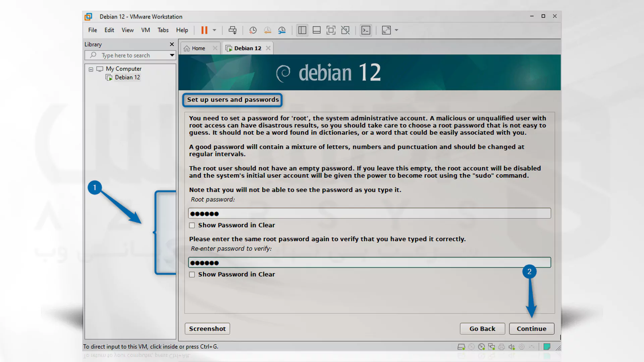This screenshot has width=644, height=362.
Task: Open the library search dropdown arrow
Action: [x=172, y=55]
